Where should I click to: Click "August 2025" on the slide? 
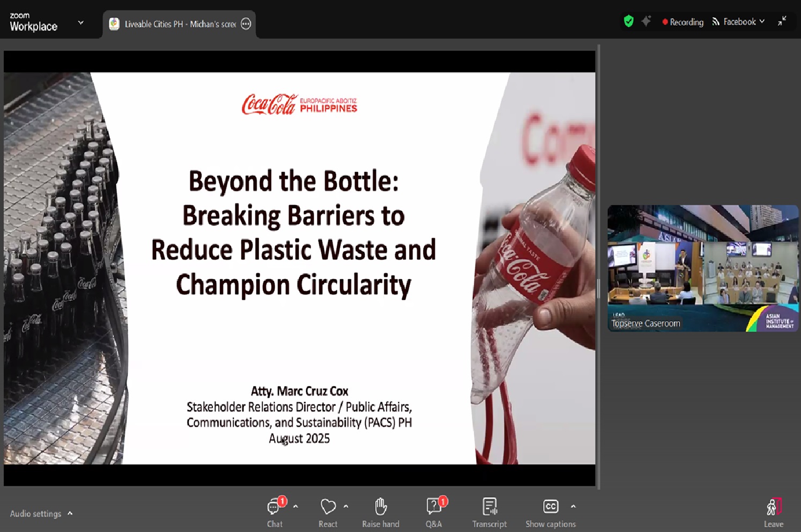(x=299, y=438)
